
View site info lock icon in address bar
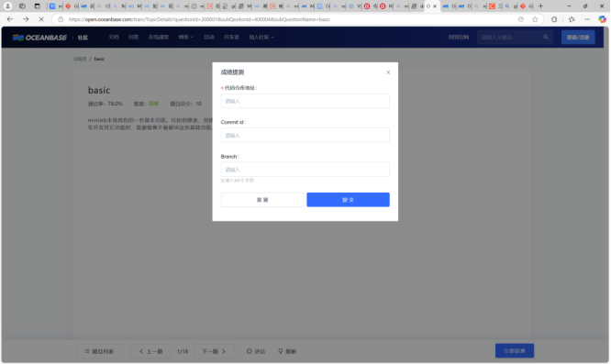(x=61, y=19)
